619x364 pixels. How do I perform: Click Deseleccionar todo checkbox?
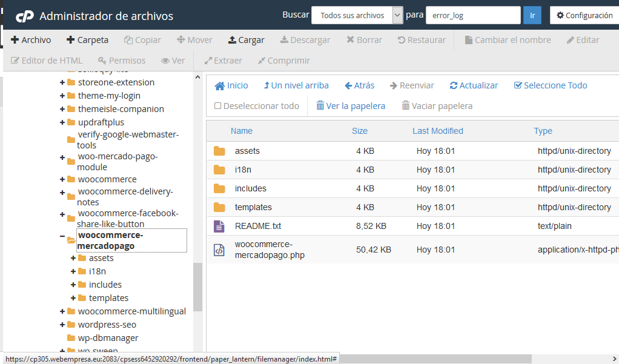217,106
